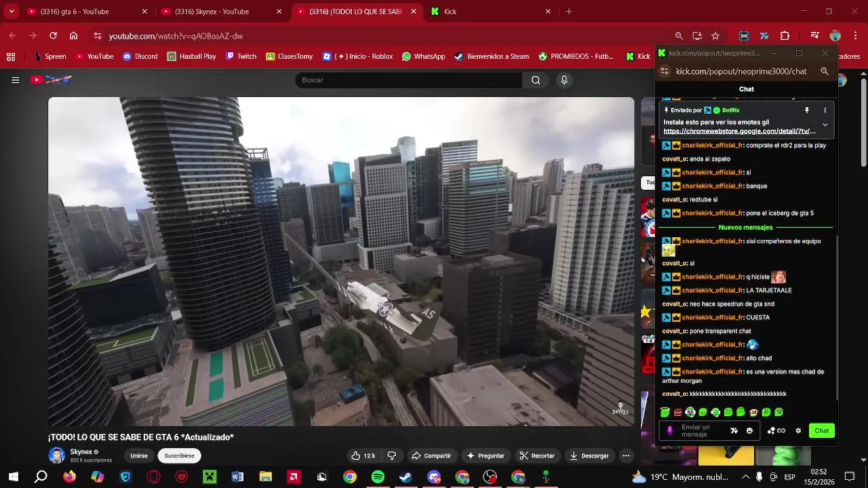Click the Descargar download button
This screenshot has height=488, width=868.
point(589,455)
